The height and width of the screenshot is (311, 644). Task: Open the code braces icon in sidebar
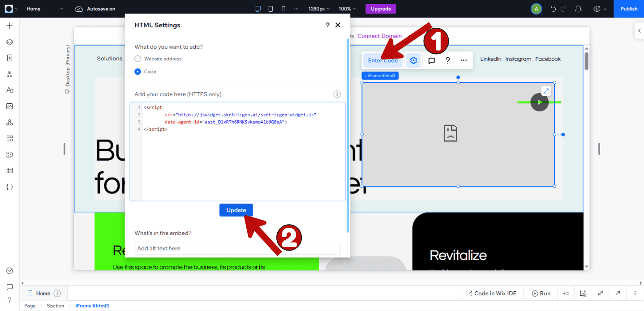coord(9,187)
